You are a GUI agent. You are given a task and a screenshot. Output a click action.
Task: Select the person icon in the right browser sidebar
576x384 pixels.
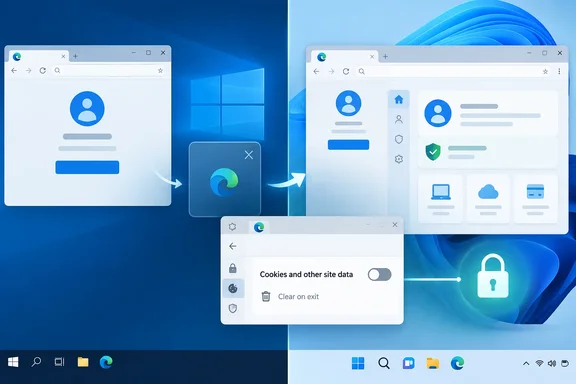(x=399, y=119)
